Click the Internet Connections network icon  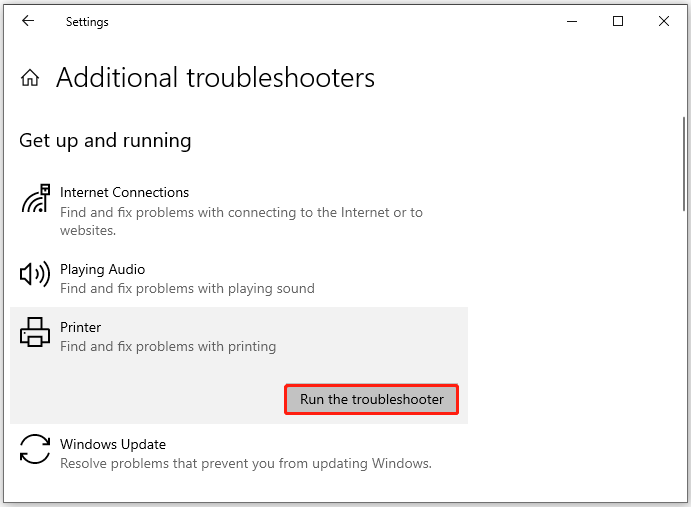[36, 198]
